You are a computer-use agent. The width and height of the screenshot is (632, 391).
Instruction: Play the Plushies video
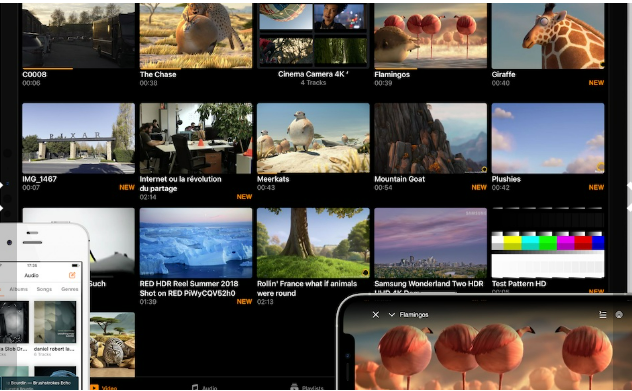point(548,138)
